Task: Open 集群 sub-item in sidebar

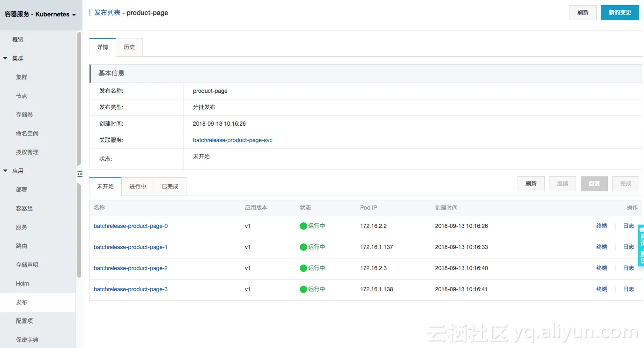Action: tap(22, 77)
